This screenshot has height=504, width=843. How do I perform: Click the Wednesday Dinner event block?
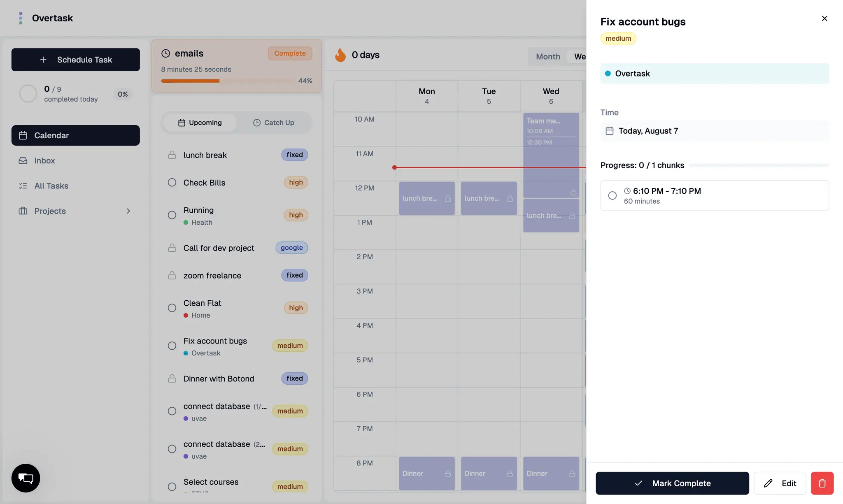click(x=551, y=474)
